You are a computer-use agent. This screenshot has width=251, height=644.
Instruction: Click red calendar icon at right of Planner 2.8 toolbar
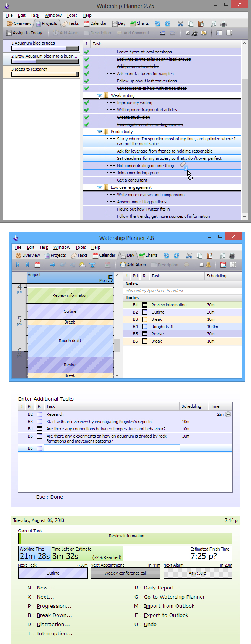pos(223,265)
